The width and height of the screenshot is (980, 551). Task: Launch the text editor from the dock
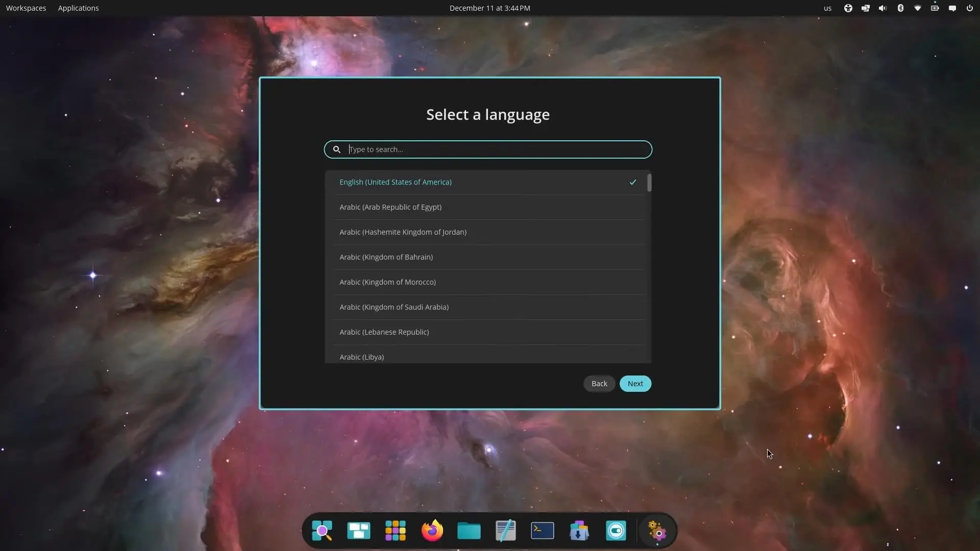point(506,531)
